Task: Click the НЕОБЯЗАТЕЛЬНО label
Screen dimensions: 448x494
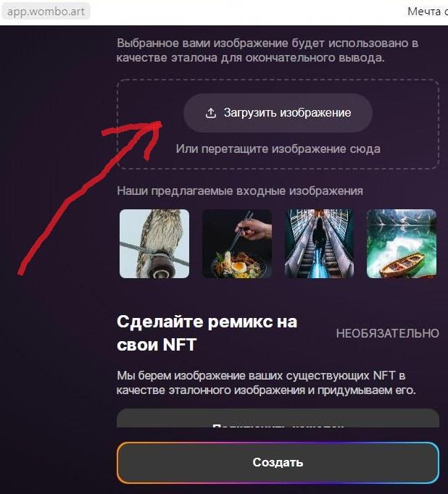Action: pyautogui.click(x=387, y=333)
